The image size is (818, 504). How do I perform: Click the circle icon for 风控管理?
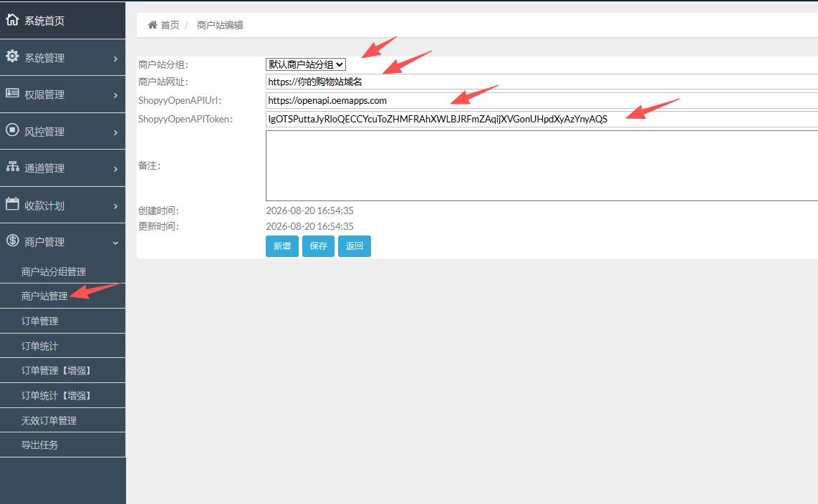click(x=12, y=130)
